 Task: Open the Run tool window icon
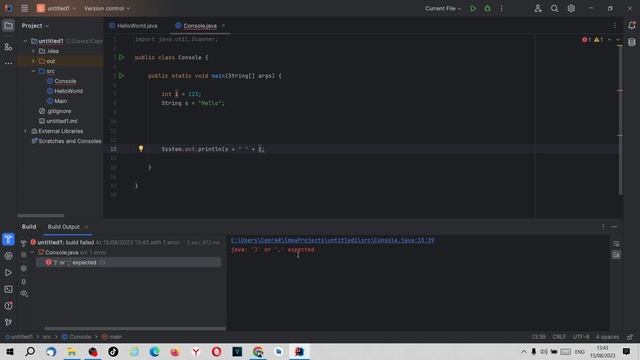(8, 272)
